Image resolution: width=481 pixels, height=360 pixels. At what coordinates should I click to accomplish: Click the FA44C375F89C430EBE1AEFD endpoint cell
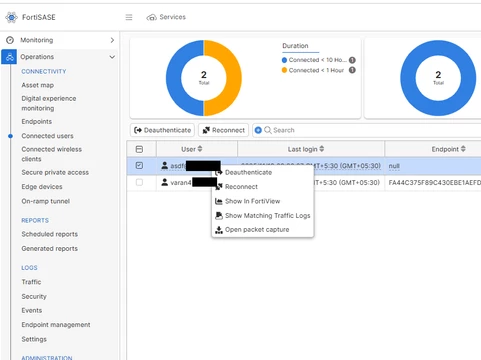coord(433,182)
